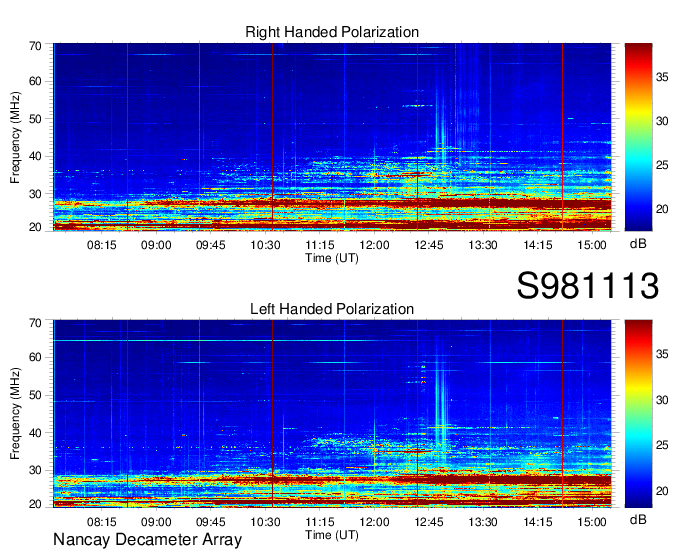This screenshot has height=552, width=680.
Task: Click 30 MHz tick on upper plot frequency axis
Action: 35,193
